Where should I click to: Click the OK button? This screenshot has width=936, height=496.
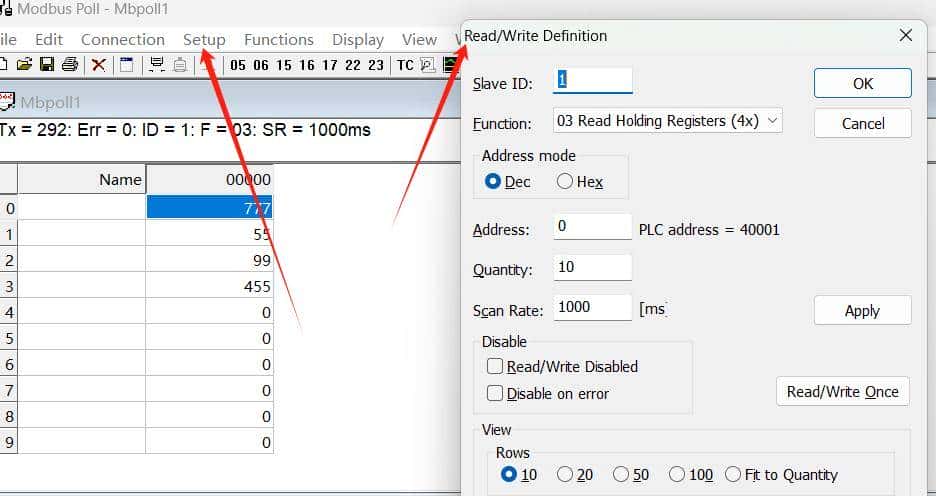[863, 83]
